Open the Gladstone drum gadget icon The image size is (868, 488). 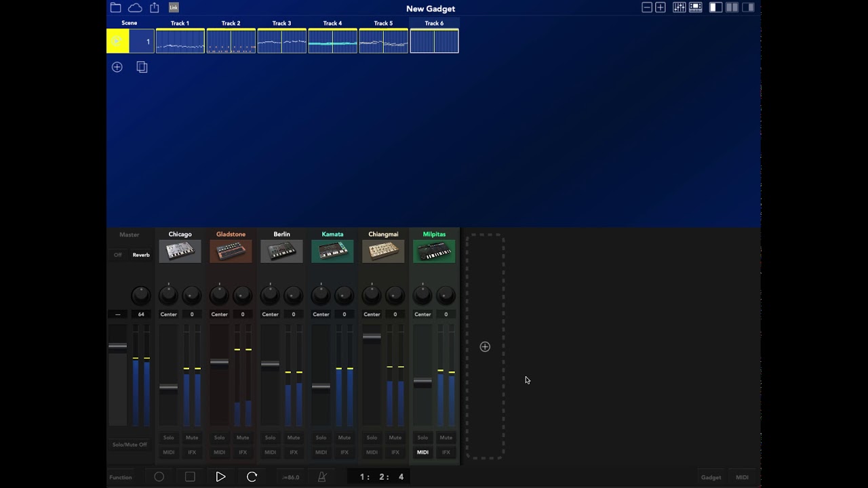[231, 251]
